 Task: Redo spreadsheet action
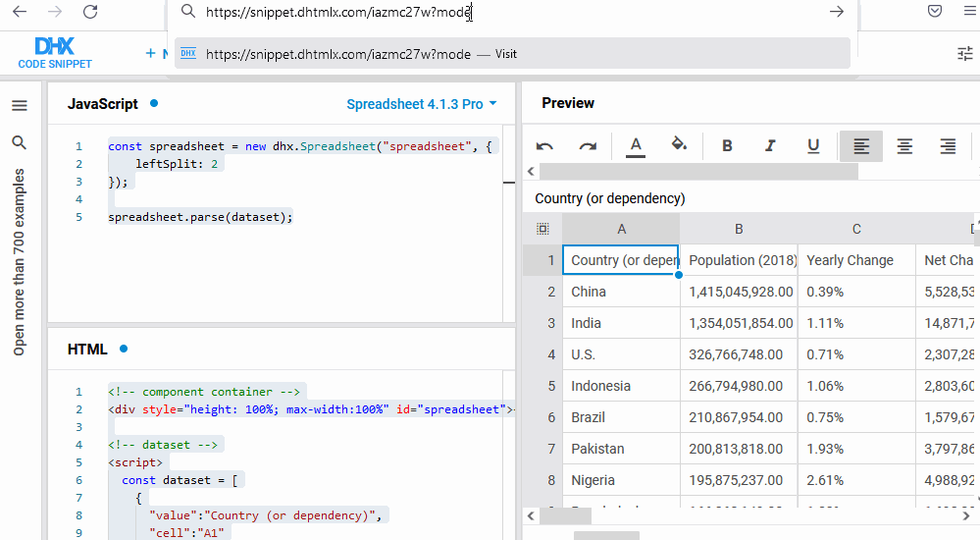(588, 146)
